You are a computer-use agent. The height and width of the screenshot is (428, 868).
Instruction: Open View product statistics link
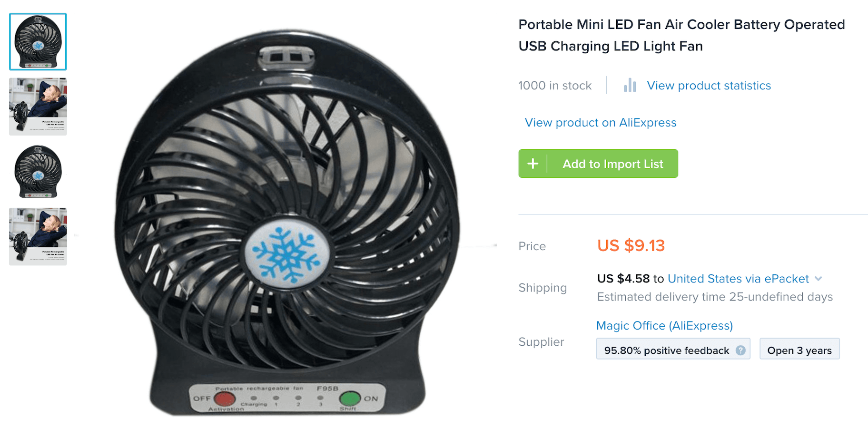709,86
